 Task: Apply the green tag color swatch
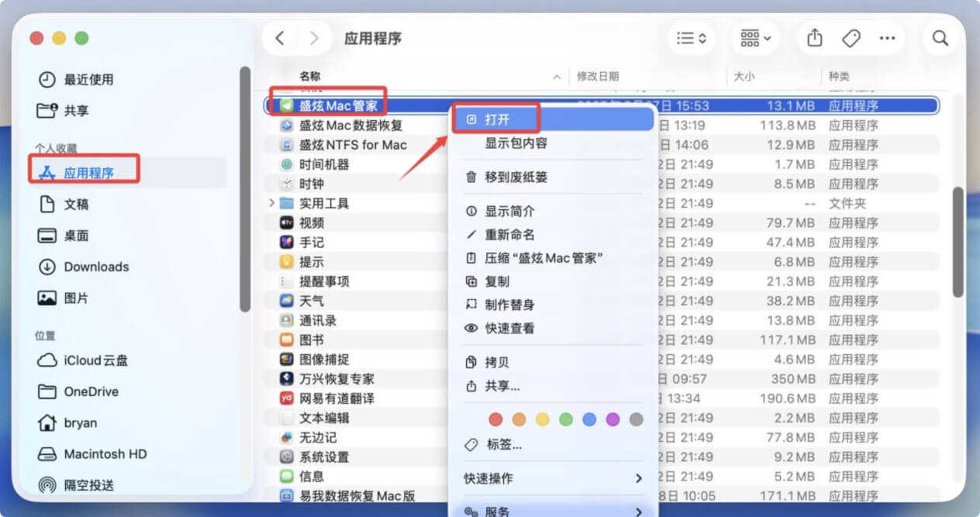click(x=566, y=419)
